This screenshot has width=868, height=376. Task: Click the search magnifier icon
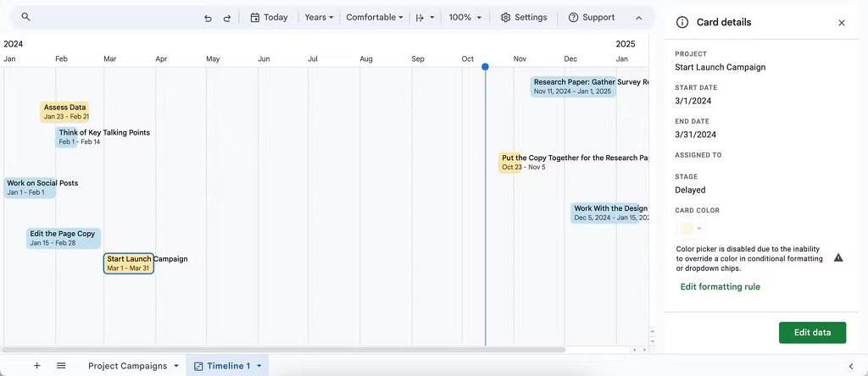pyautogui.click(x=25, y=17)
